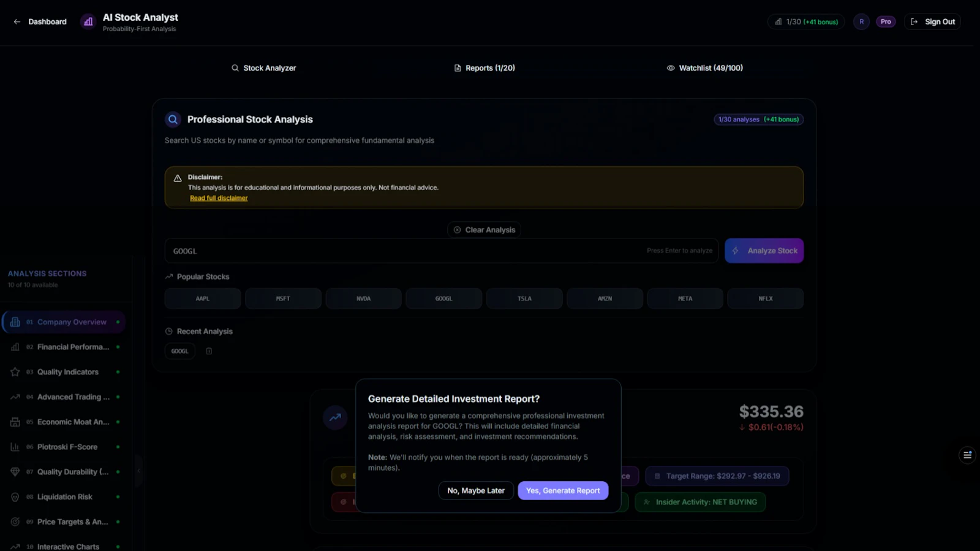The height and width of the screenshot is (551, 980).
Task: Click the trend icon beside Popular Stocks
Action: point(169,277)
